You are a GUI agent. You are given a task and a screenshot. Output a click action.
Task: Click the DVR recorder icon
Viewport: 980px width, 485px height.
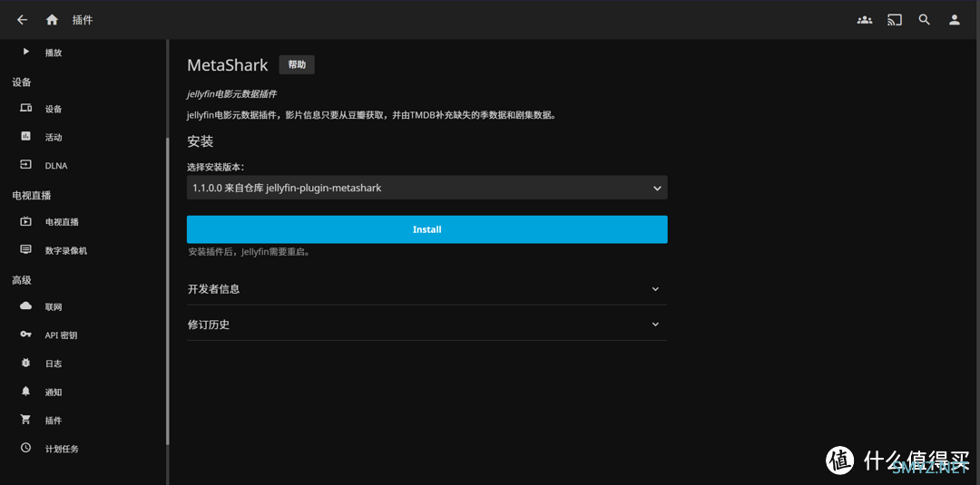click(x=25, y=249)
